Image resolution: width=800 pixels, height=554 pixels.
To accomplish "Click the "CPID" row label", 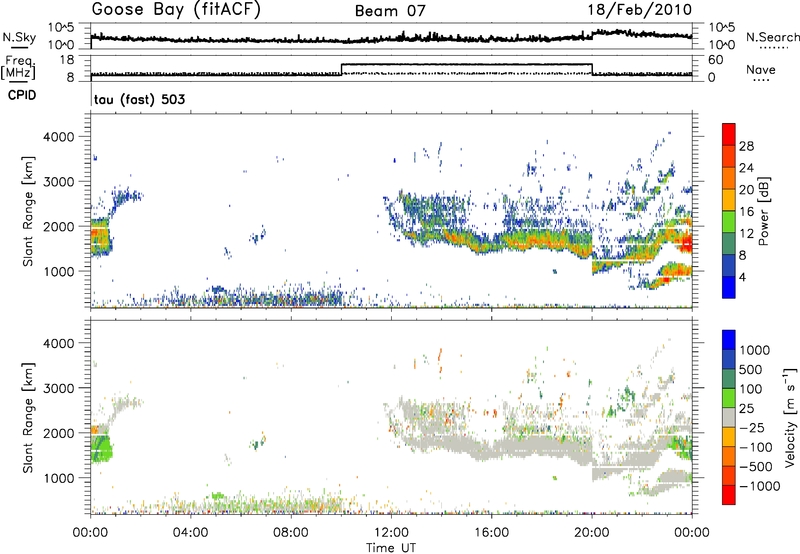I will point(22,95).
